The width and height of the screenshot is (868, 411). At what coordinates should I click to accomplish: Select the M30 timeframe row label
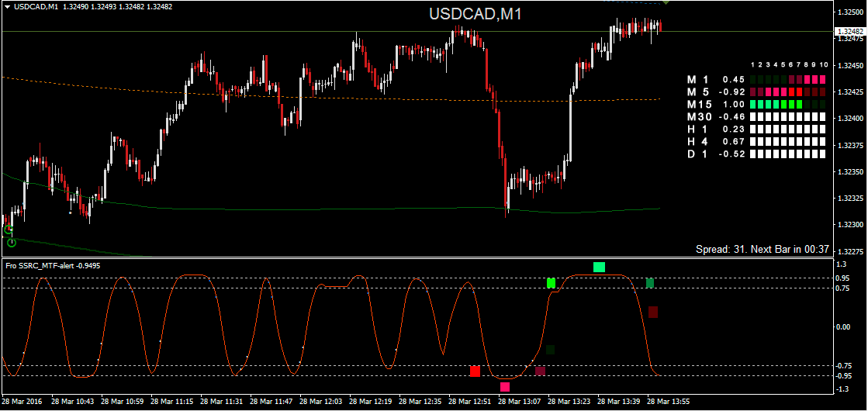pyautogui.click(x=699, y=117)
